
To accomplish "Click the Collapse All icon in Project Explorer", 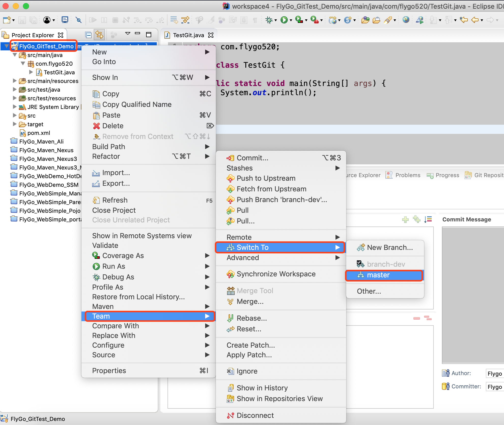I will 88,35.
